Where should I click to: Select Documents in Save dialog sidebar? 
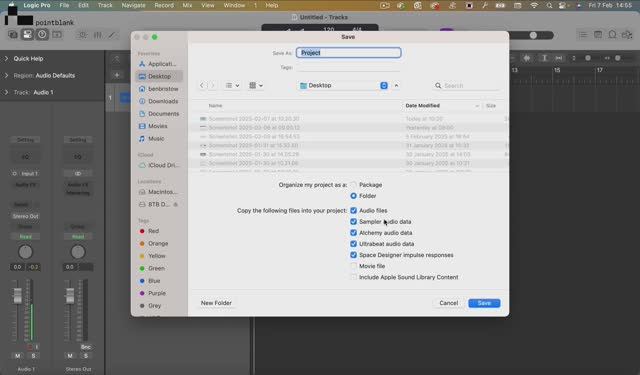(x=159, y=114)
